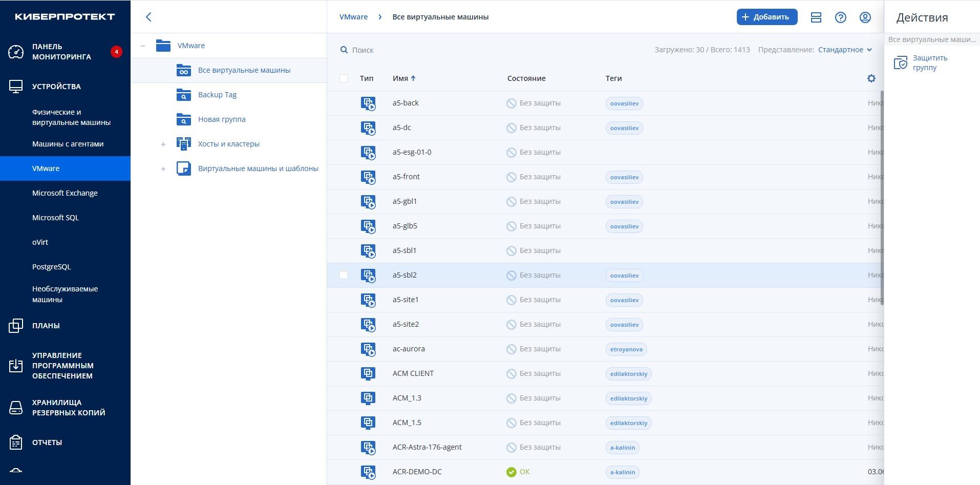Click the VM type icon for a5-back
Viewport: 980px width, 485px height.
368,103
